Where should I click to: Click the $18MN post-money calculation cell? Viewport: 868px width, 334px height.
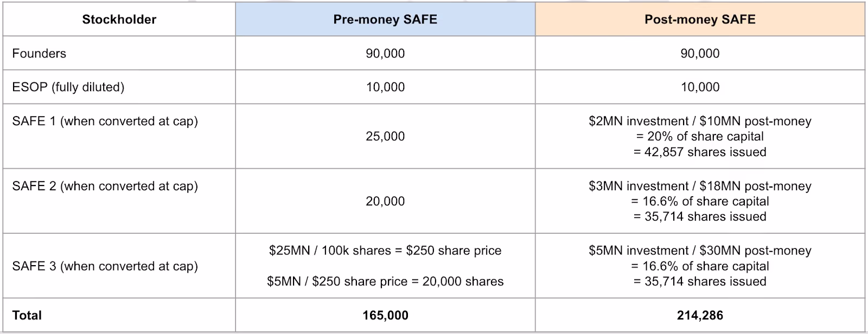[700, 201]
